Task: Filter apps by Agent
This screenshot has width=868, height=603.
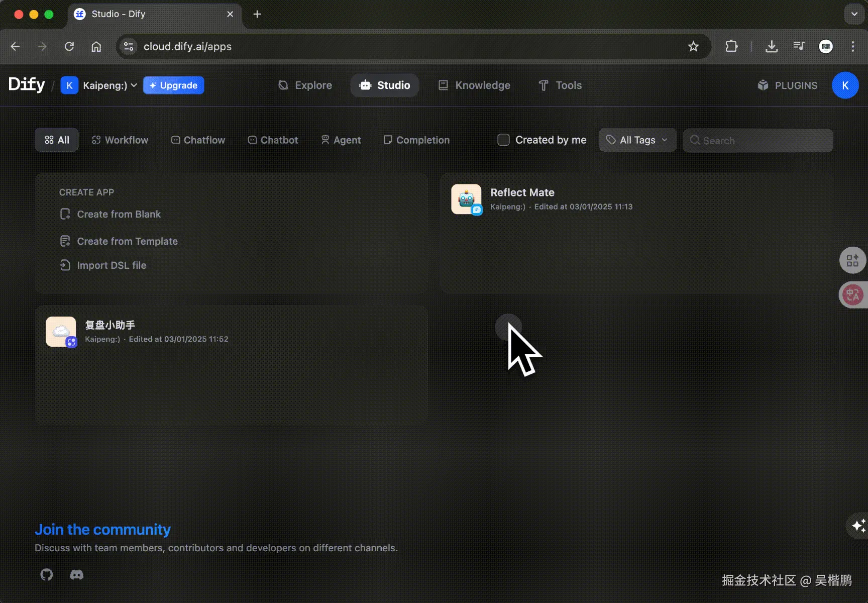Action: (341, 140)
